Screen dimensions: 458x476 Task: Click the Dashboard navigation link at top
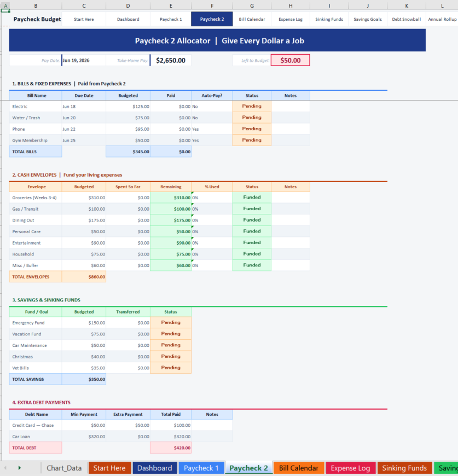(x=128, y=19)
